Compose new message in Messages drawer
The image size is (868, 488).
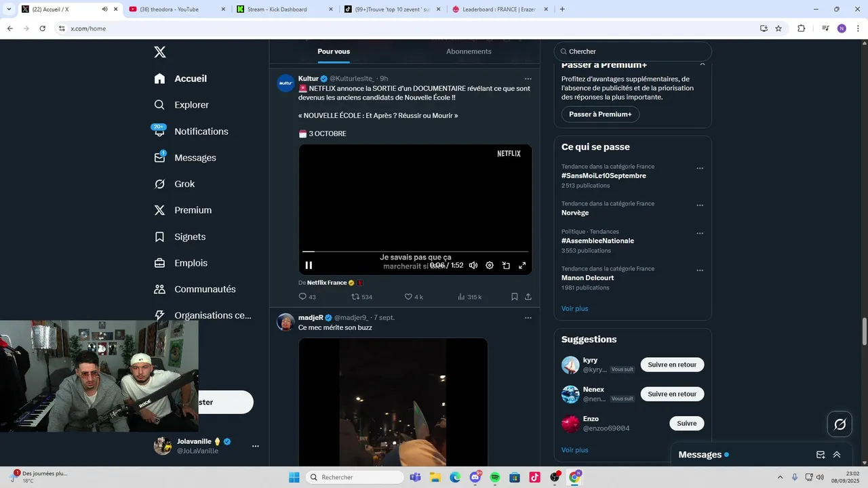coord(821,455)
